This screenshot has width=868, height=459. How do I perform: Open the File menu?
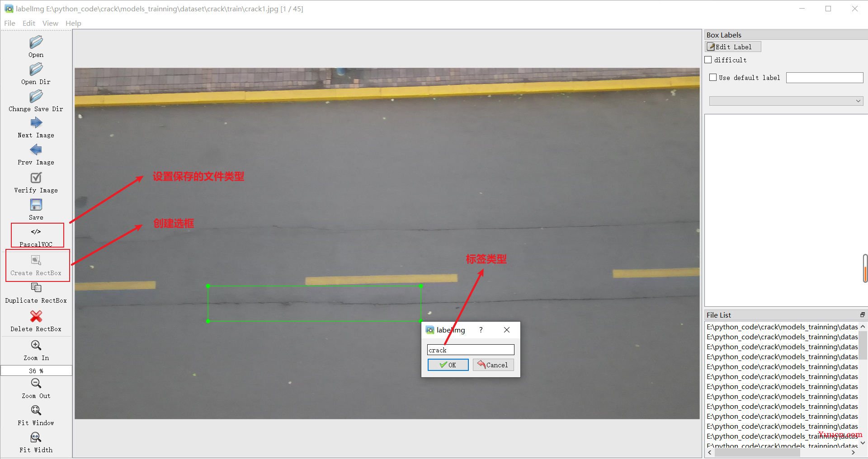click(9, 23)
